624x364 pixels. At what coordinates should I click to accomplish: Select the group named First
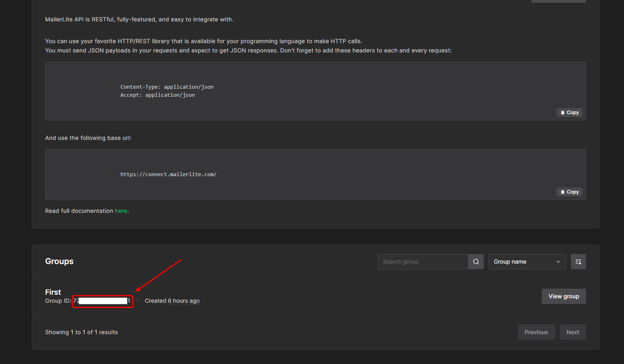coord(53,292)
